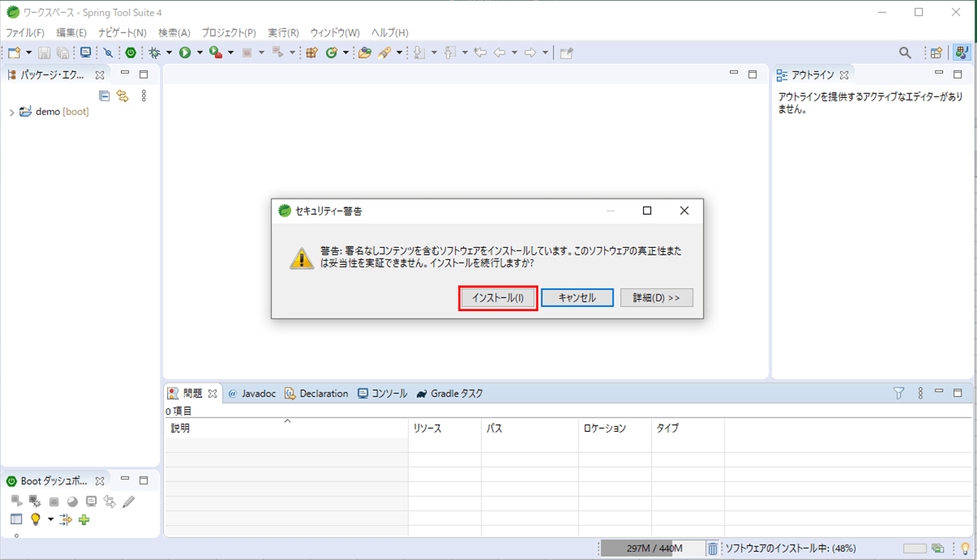
Task: Click the filter funnel icon in Problems view
Action: point(898,393)
